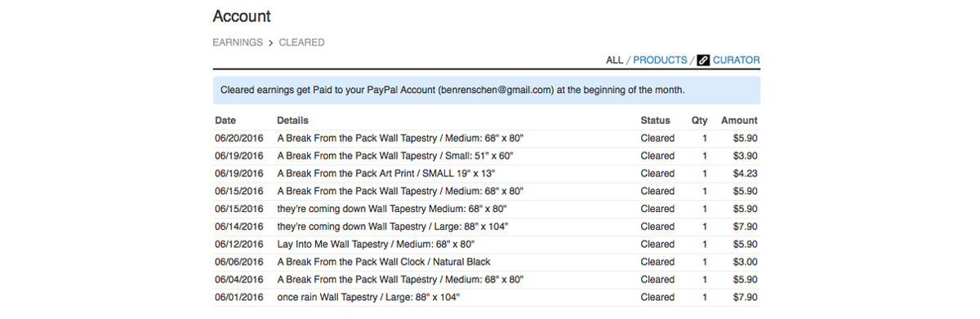Click the Medium tapestry detail in the 06/04/2016 row

(x=400, y=280)
